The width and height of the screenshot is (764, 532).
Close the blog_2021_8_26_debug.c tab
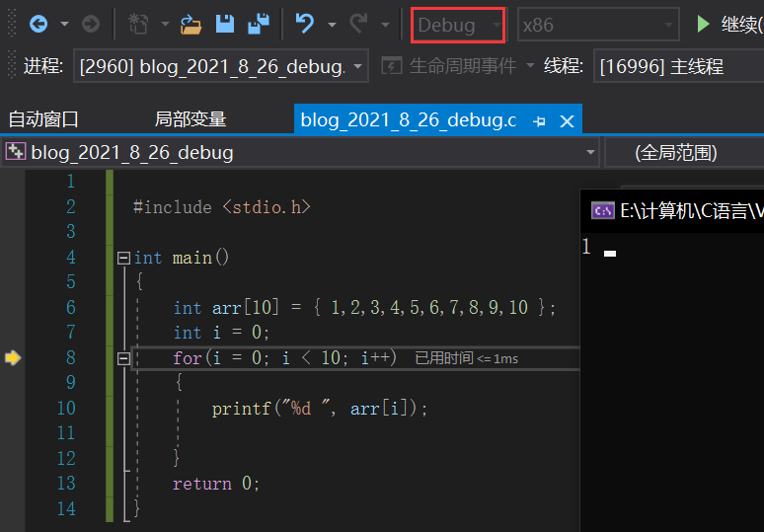pos(567,120)
